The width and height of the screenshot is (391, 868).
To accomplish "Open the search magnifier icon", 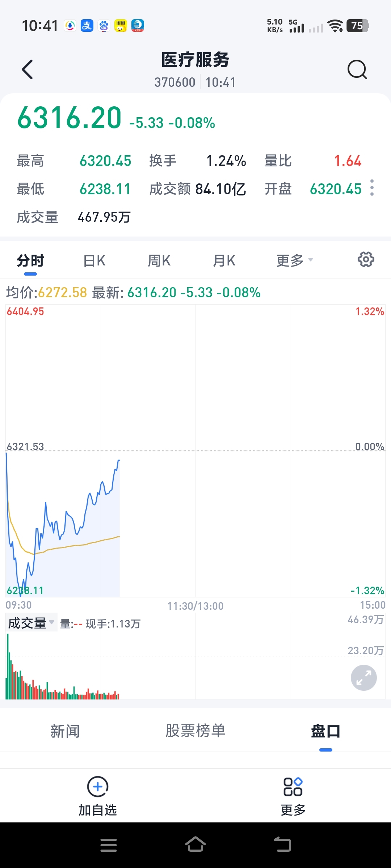I will (x=357, y=69).
